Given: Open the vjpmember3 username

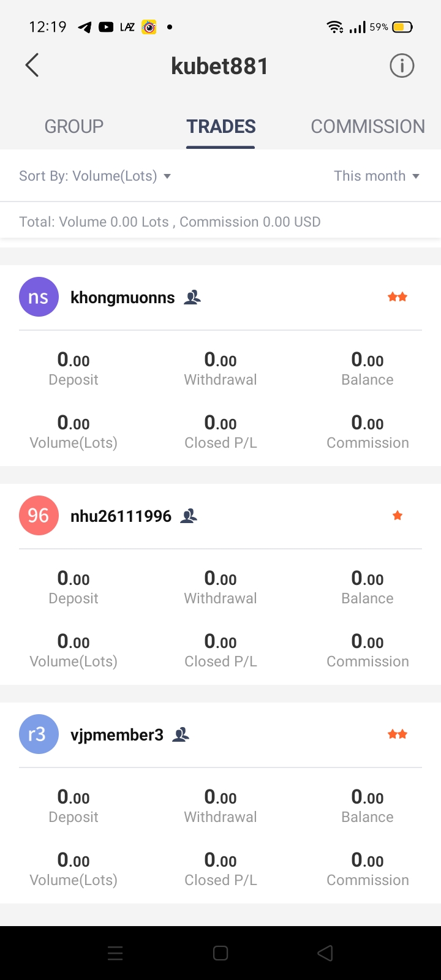Looking at the screenshot, I should tap(117, 735).
